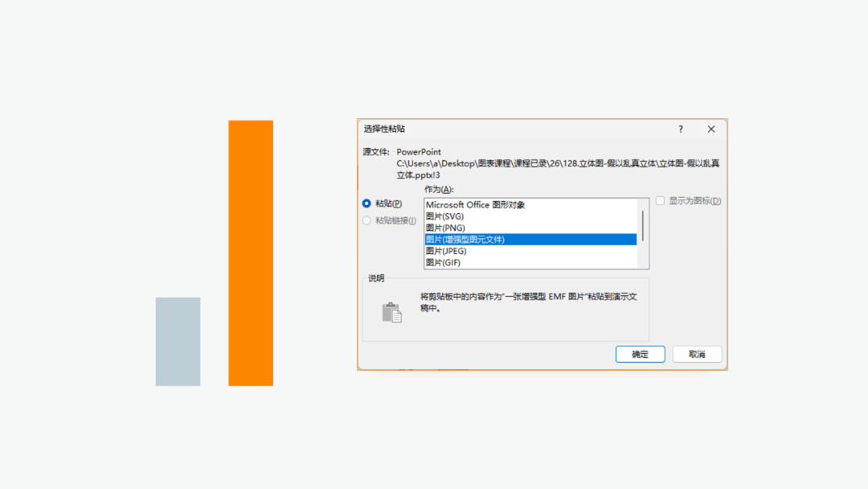The width and height of the screenshot is (868, 489).
Task: Select the short gray-blue bar shape
Action: coord(178,342)
